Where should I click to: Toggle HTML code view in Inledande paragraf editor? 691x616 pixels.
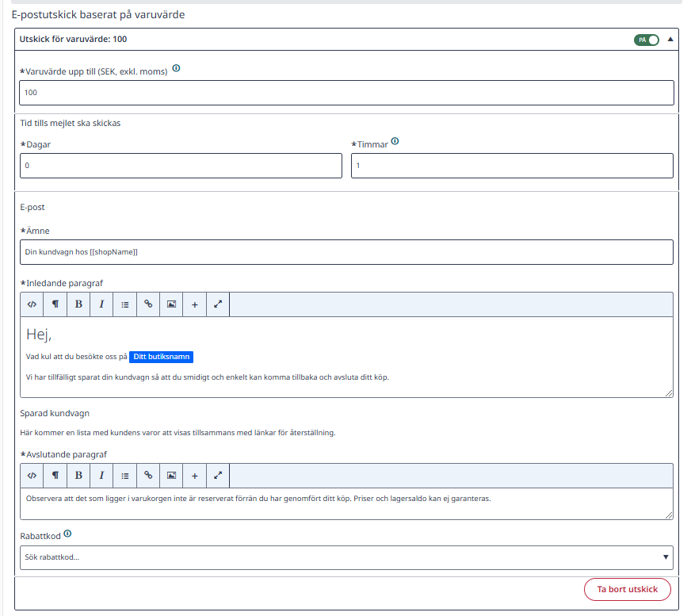[32, 304]
